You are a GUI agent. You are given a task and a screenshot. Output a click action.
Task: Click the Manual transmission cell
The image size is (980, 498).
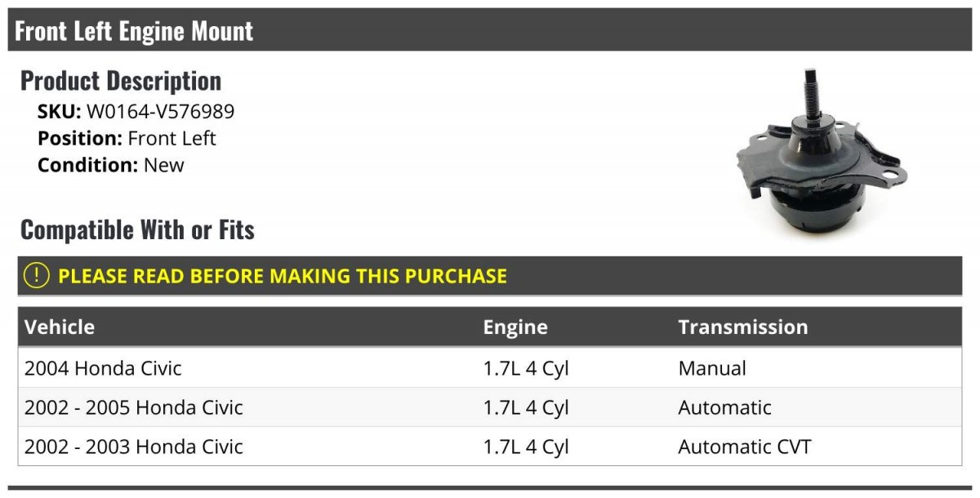coord(712,368)
